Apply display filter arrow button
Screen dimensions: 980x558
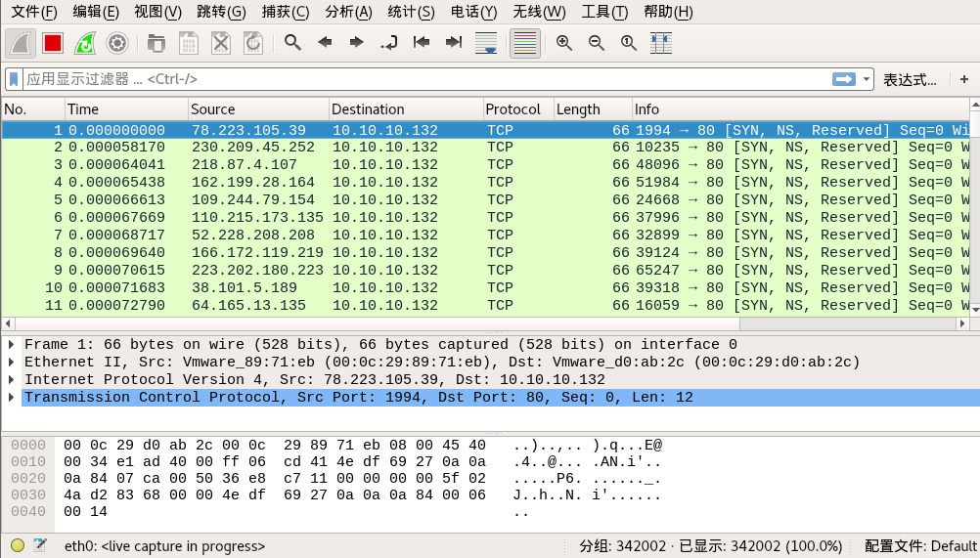coord(843,79)
